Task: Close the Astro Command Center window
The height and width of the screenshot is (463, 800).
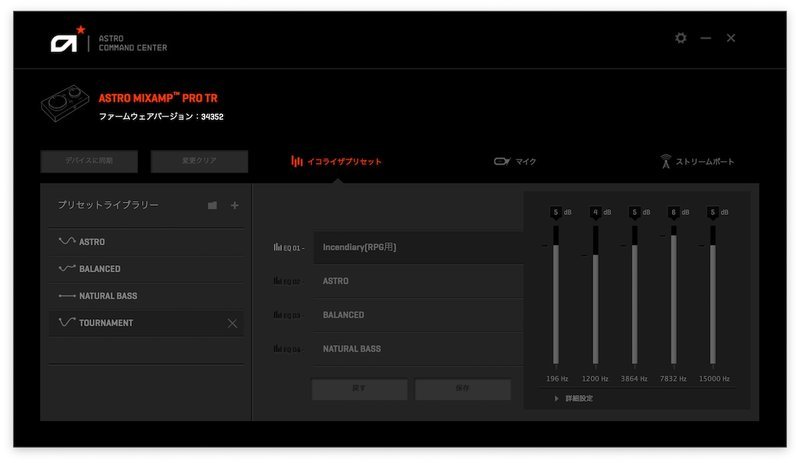Action: tap(731, 38)
